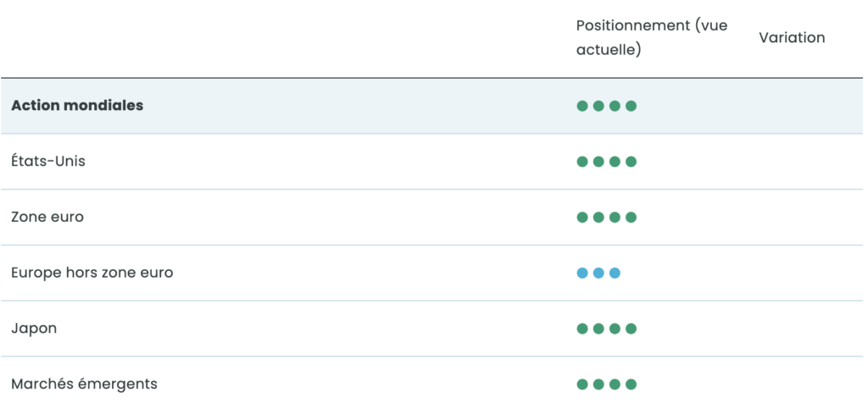The image size is (868, 409).
Task: Click the last green dot in Marchés émergents row
Action: [631, 384]
